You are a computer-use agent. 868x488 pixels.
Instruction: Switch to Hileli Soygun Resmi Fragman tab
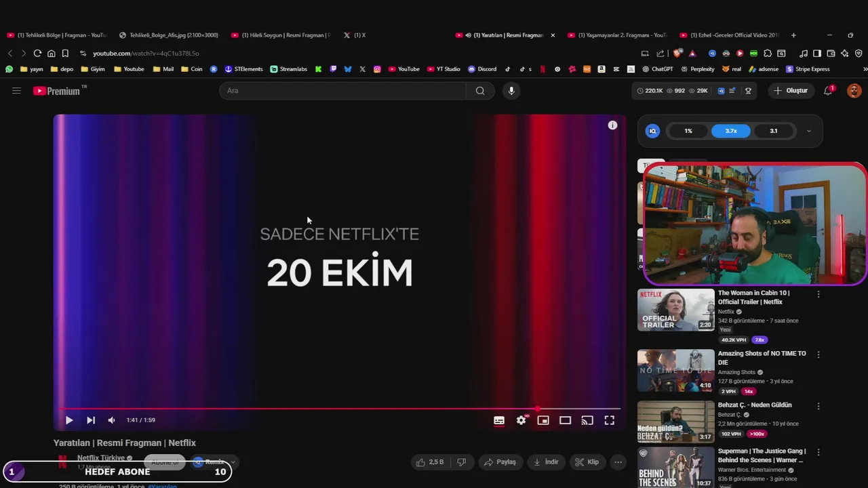tap(281, 35)
